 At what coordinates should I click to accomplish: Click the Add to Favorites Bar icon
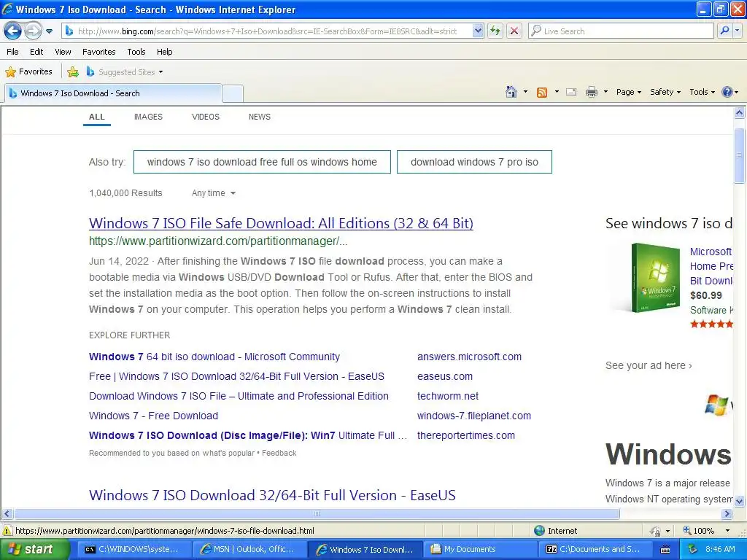pos(73,72)
